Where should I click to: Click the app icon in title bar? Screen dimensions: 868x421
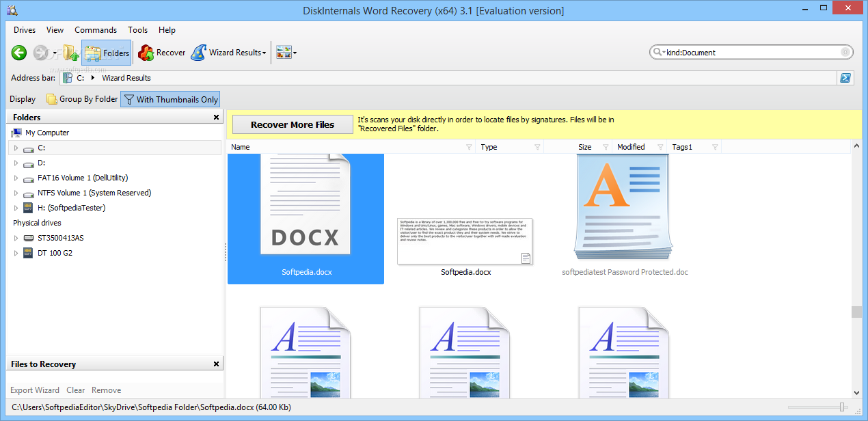pos(12,10)
